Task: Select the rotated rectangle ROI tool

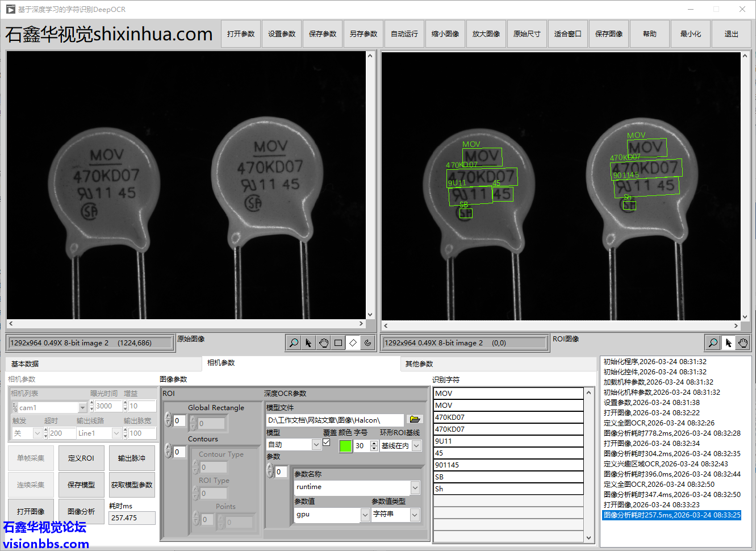Action: click(x=353, y=343)
